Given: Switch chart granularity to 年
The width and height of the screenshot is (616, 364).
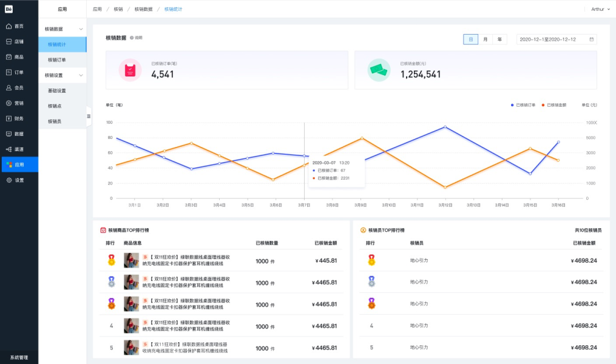Looking at the screenshot, I should [499, 39].
